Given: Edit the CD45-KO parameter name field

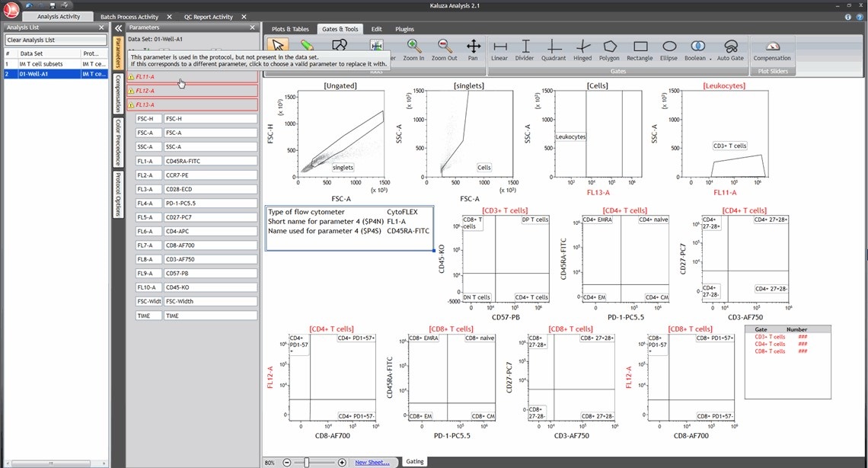Looking at the screenshot, I should click(210, 287).
